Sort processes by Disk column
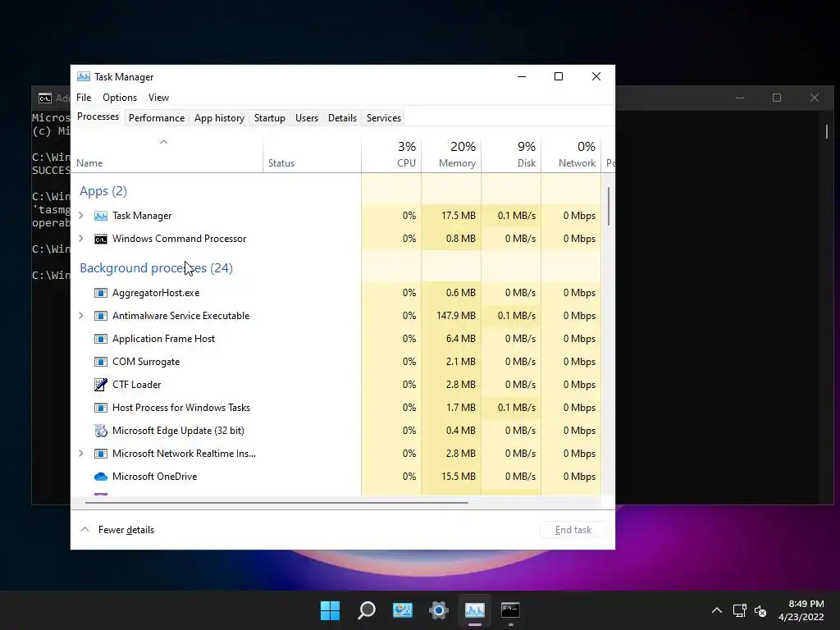This screenshot has width=840, height=630. point(512,155)
